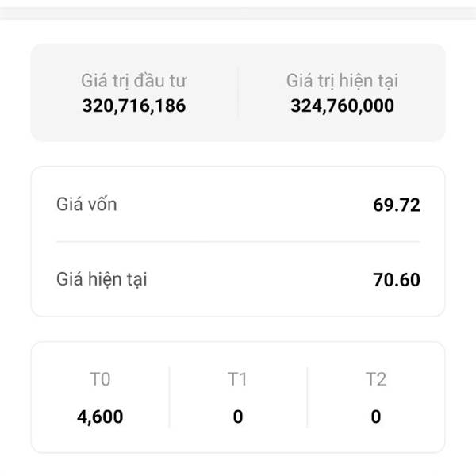Viewport: 476px width, 476px height.
Task: Tap empty space below the T0 T1 T2 card
Action: tap(238, 465)
